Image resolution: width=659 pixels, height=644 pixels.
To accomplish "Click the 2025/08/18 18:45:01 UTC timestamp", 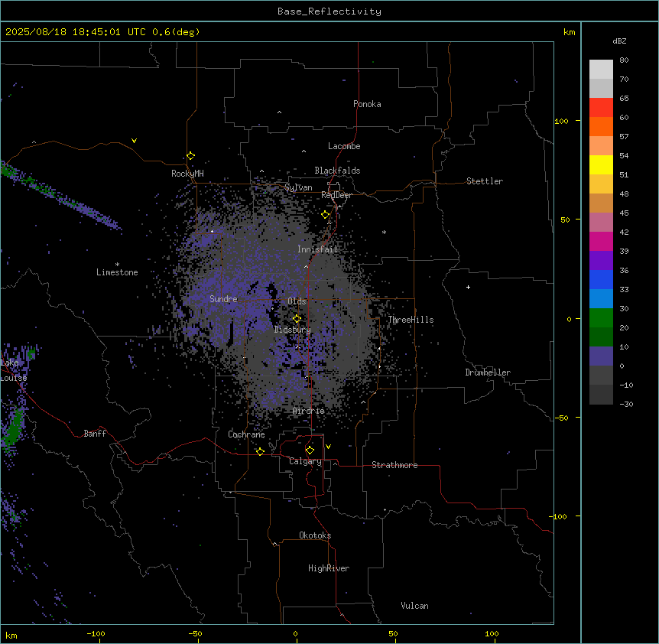I will [x=76, y=32].
